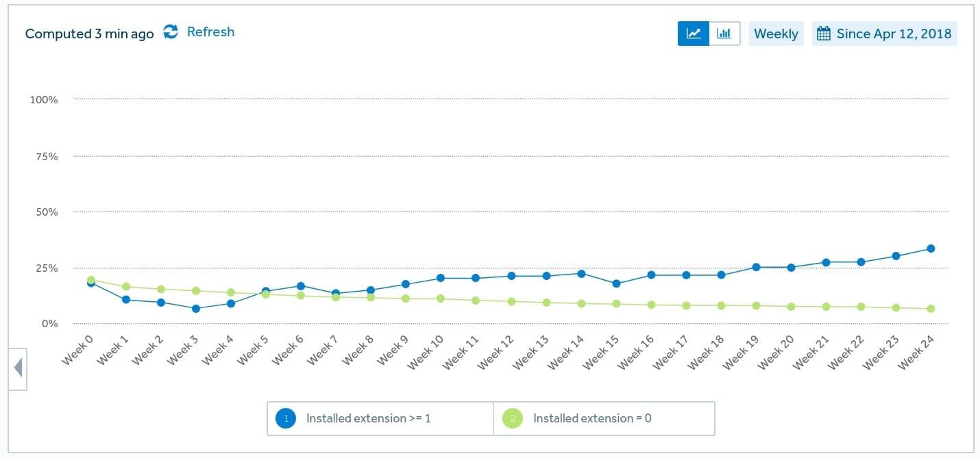
Task: Click the Refresh link to recompute data
Action: point(210,31)
